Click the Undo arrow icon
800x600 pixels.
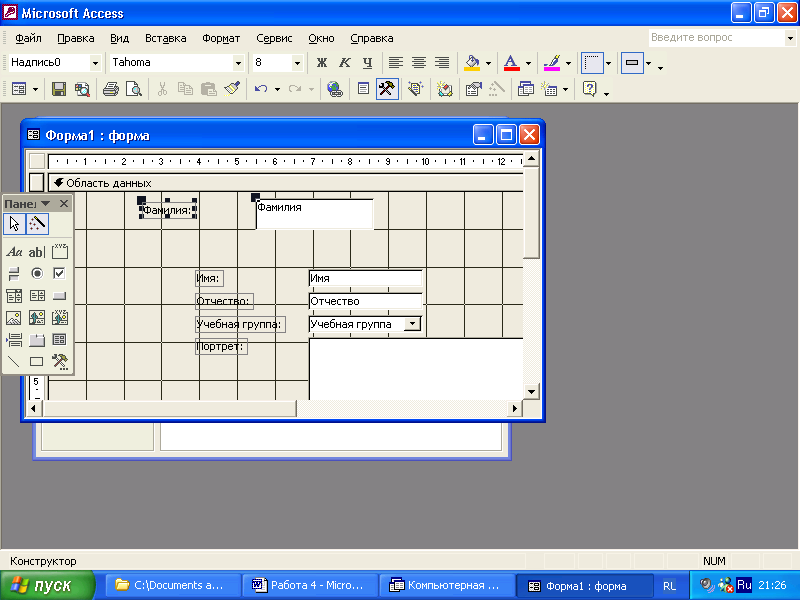click(x=261, y=89)
